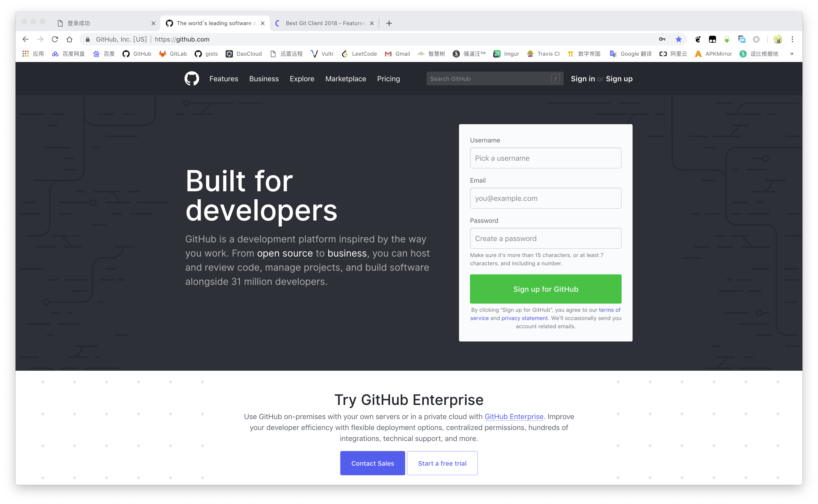The height and width of the screenshot is (504, 818).
Task: Open the Imgur bookmark icon
Action: point(496,53)
